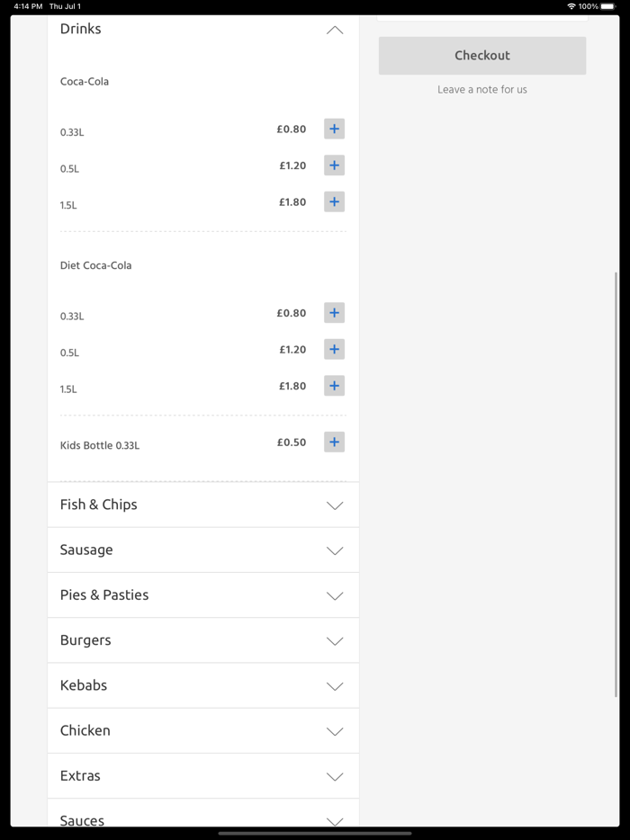
Task: Open the Burgers menu section
Action: pos(335,641)
